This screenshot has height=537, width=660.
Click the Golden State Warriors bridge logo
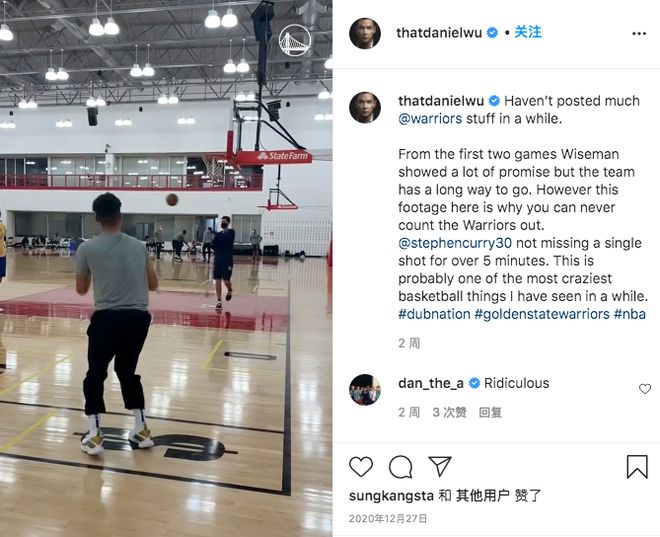pos(295,40)
